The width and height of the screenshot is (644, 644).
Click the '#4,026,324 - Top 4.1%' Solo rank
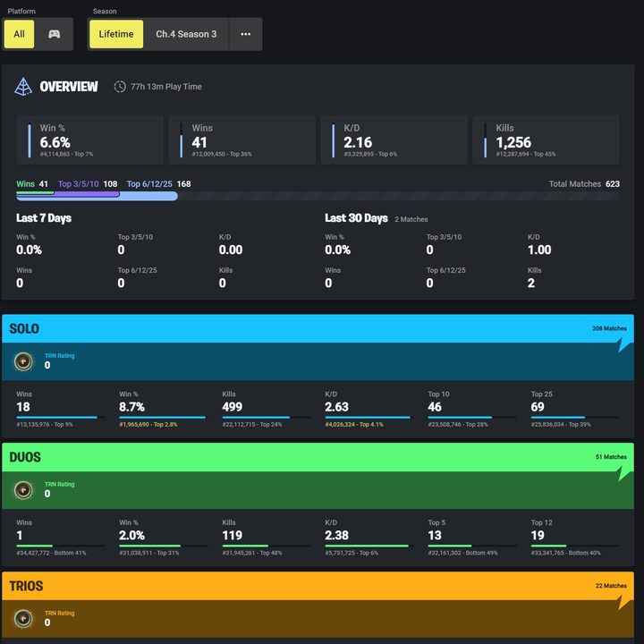tap(354, 425)
